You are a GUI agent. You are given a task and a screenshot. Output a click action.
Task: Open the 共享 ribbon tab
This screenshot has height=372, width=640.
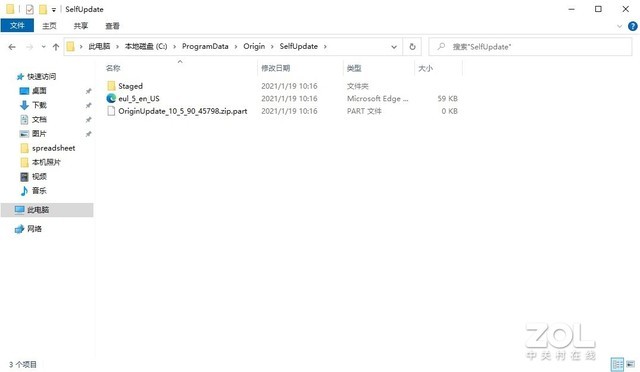click(x=81, y=26)
